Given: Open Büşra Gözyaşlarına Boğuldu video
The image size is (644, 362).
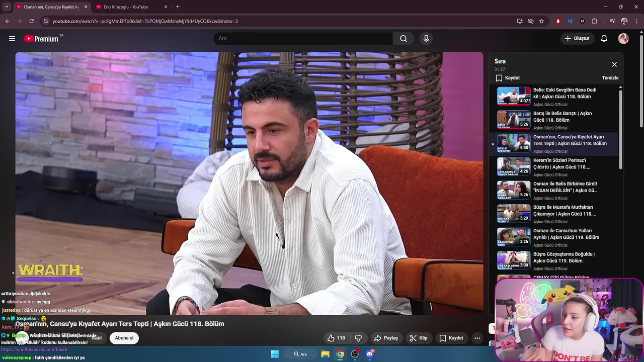Looking at the screenshot, I should pos(554,261).
